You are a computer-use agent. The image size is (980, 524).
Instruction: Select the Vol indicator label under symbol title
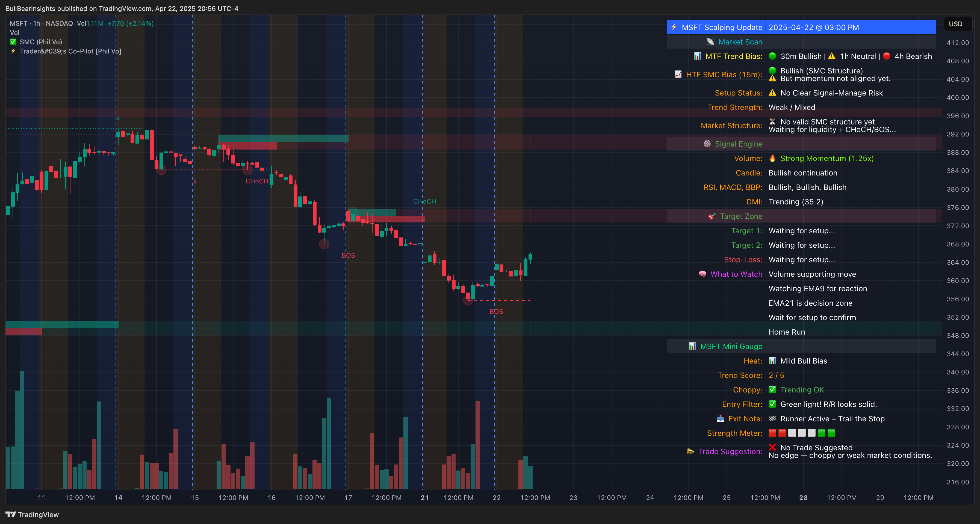click(14, 33)
